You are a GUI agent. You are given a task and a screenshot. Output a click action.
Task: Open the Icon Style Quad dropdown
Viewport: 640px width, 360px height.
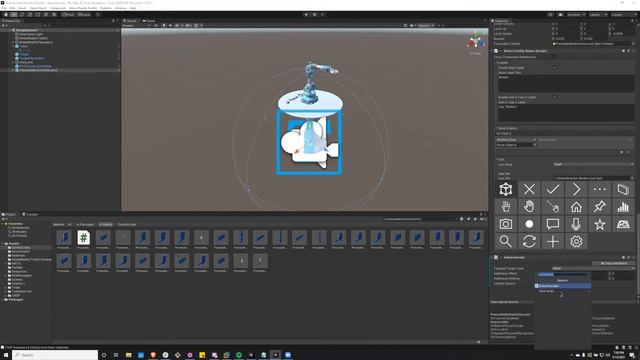tap(593, 164)
